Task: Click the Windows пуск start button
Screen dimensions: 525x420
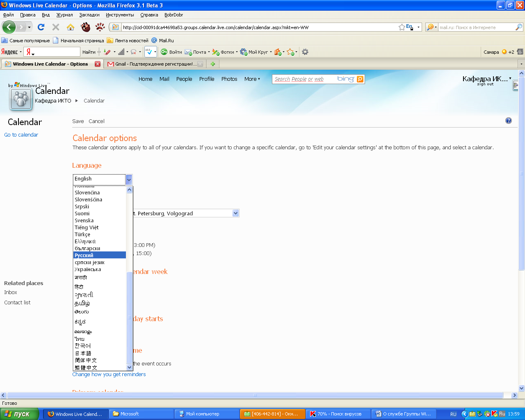Action: coord(19,414)
